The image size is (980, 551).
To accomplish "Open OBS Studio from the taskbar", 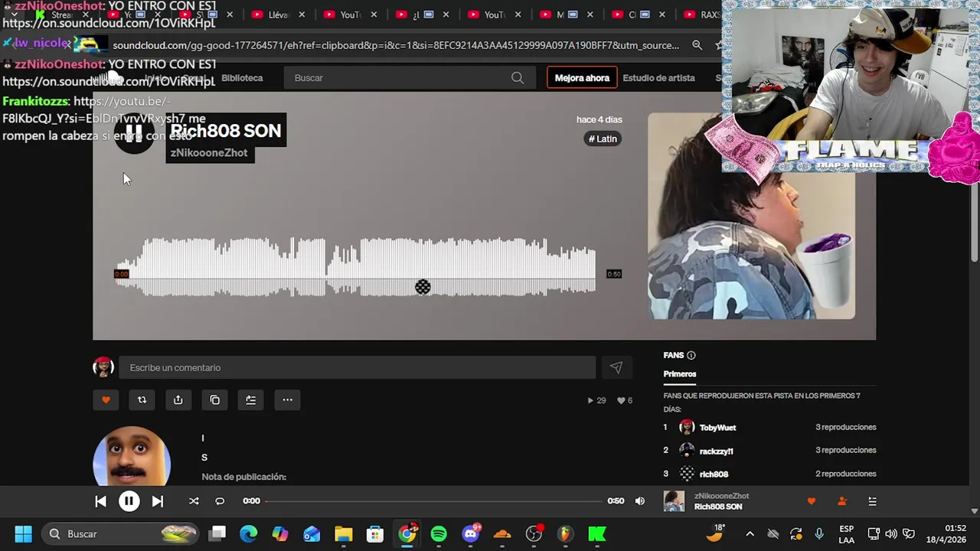I will click(x=534, y=533).
